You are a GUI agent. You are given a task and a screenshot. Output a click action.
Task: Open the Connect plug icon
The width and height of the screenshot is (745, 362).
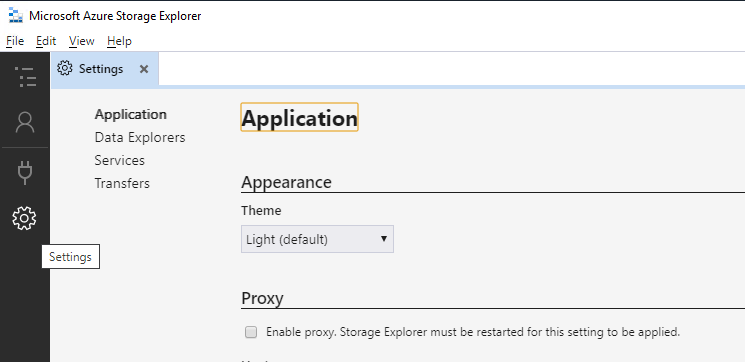(25, 172)
